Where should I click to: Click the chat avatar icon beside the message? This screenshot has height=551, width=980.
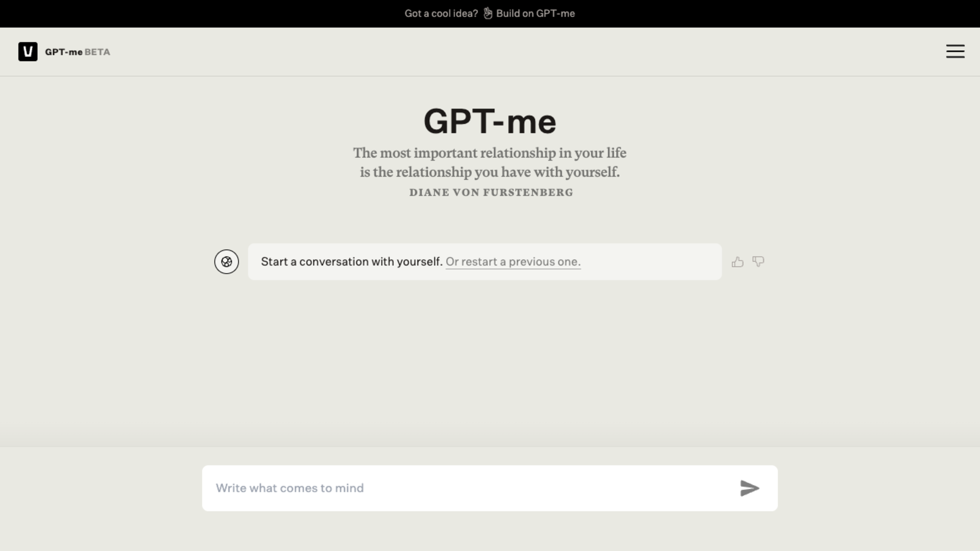(x=226, y=262)
